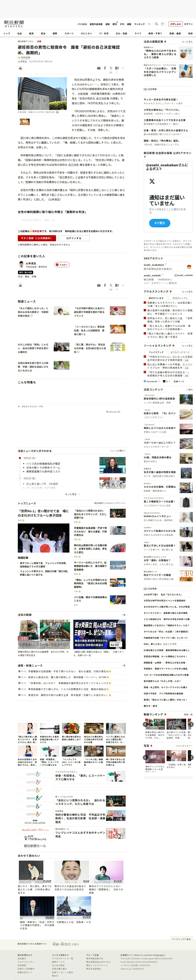
Task: Click the ログイン link in header
Action: [188, 24]
